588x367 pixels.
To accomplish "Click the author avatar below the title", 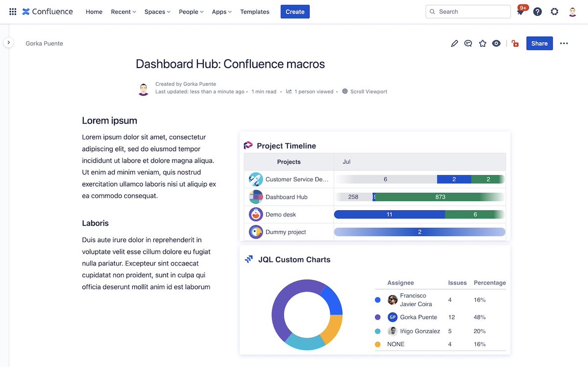I will (x=143, y=89).
